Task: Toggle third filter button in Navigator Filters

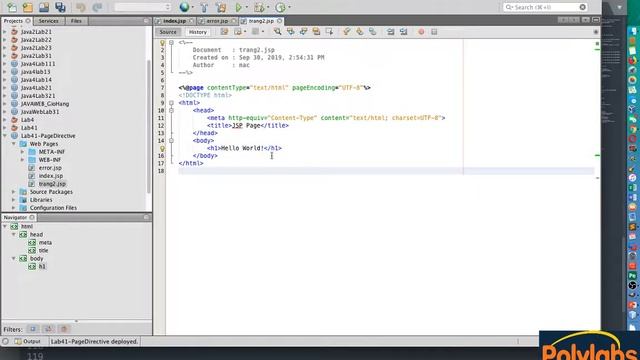Action: 64,329
